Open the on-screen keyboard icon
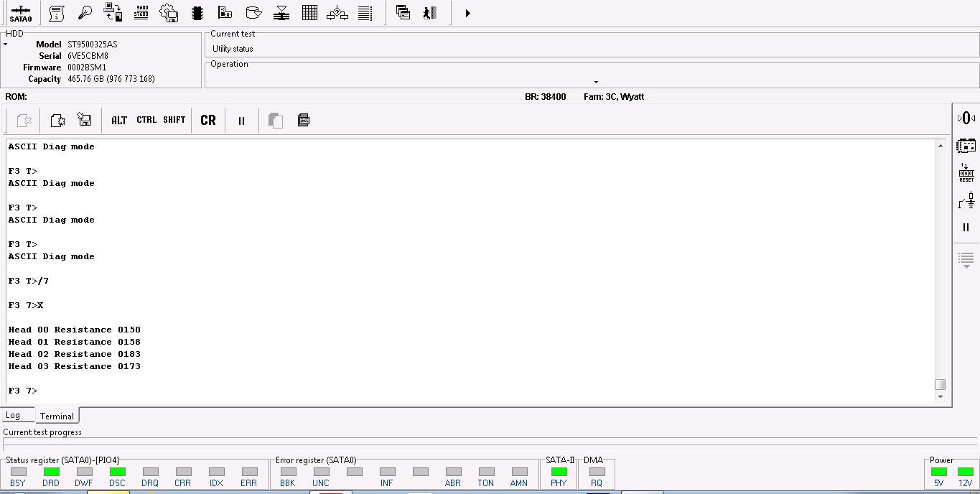980x494 pixels. (x=304, y=120)
